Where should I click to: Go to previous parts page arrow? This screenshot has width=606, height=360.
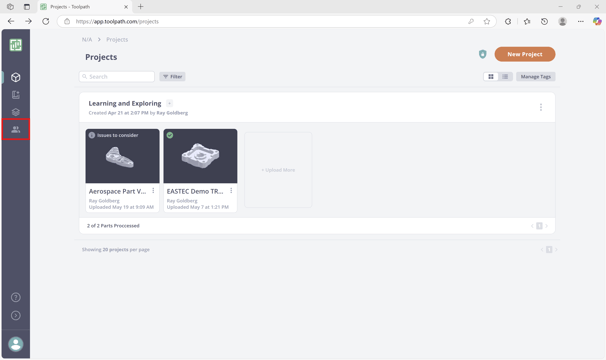(532, 226)
